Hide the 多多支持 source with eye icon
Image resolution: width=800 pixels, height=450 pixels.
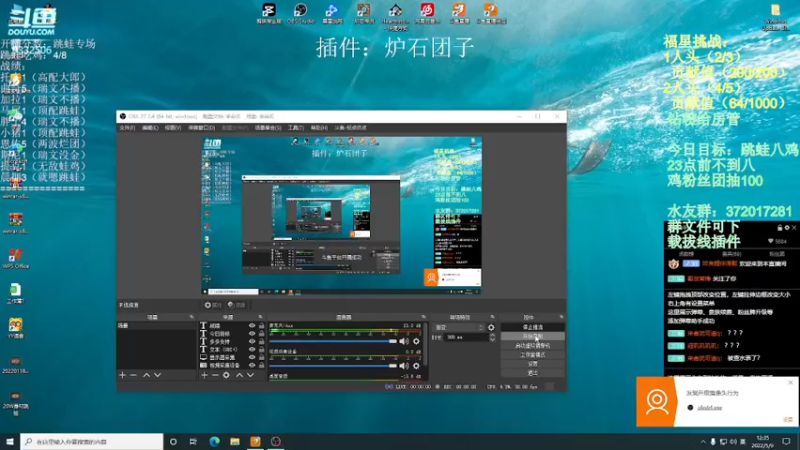click(252, 341)
